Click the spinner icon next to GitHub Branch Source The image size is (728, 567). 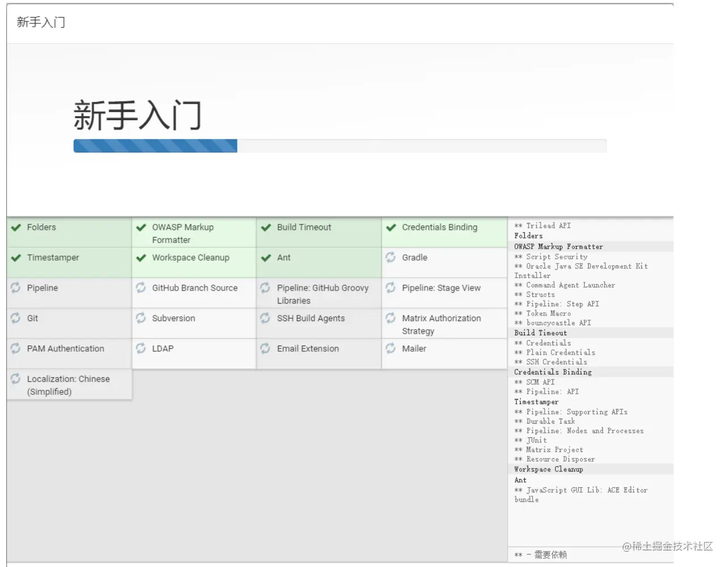140,288
